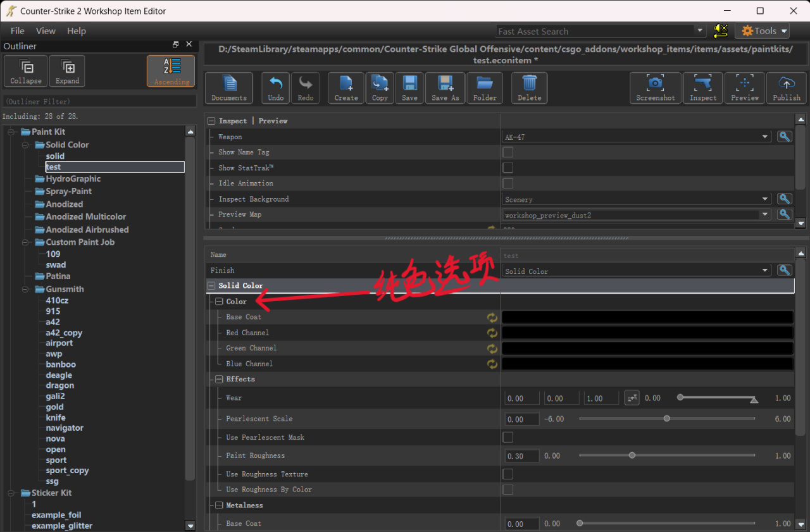
Task: Open the Preview Map dropdown
Action: (x=637, y=215)
